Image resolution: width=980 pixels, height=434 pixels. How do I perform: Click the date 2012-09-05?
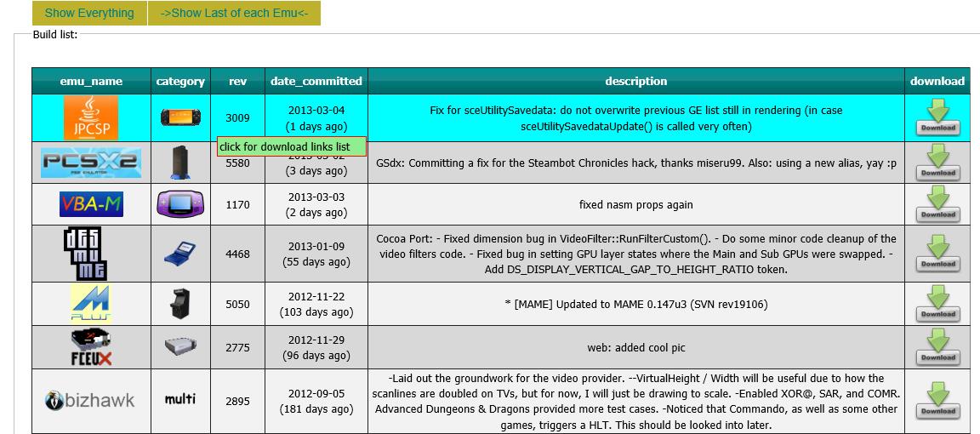(x=316, y=394)
